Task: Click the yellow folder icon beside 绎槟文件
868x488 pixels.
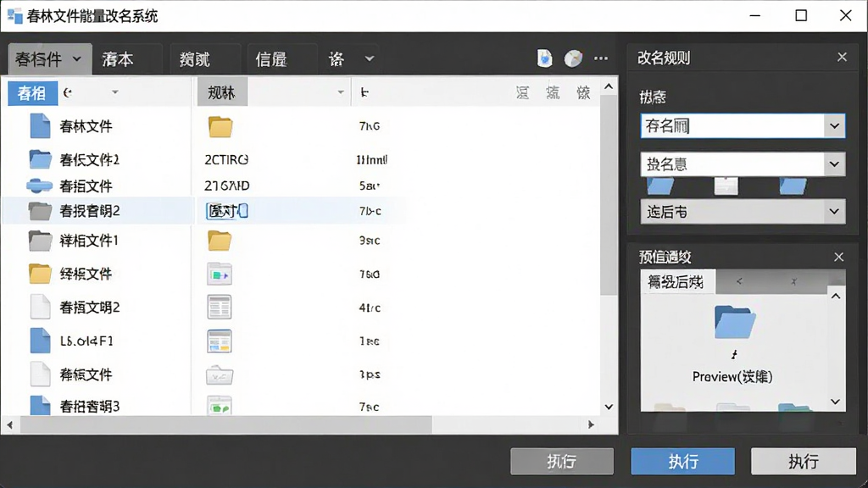Action: point(40,274)
